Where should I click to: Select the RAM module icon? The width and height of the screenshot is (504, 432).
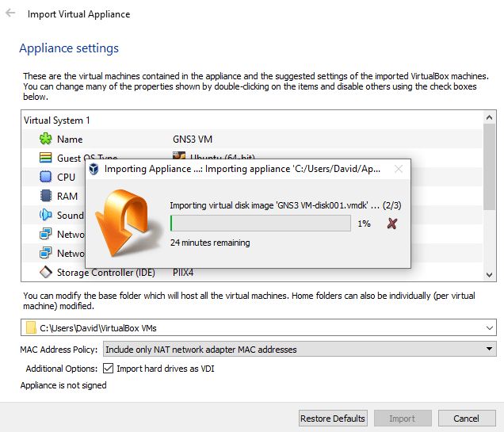pyautogui.click(x=45, y=196)
